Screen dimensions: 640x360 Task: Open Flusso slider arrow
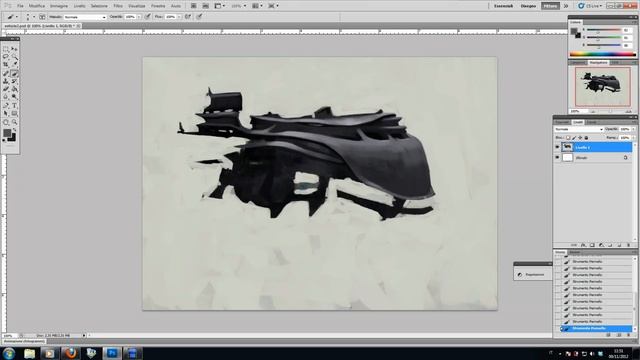179,17
